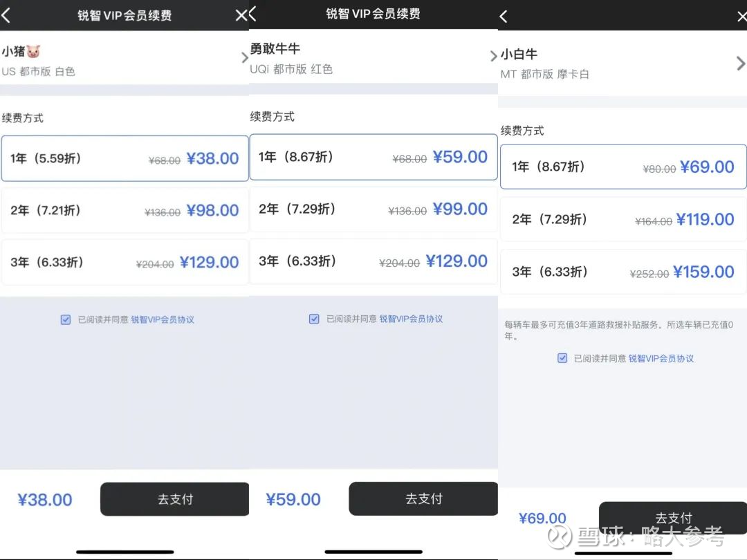Tap the ¥69.00 total at bottom
This screenshot has height=560, width=747.
tap(542, 518)
